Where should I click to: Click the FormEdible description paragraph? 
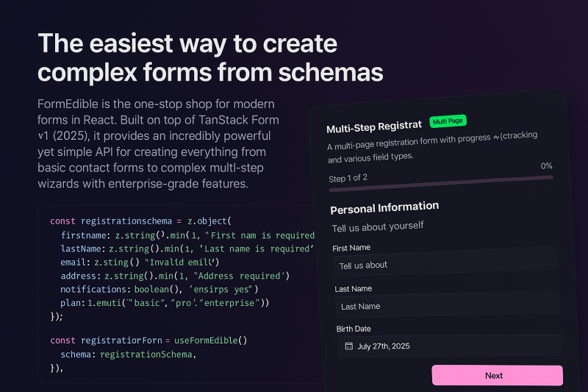tap(158, 143)
